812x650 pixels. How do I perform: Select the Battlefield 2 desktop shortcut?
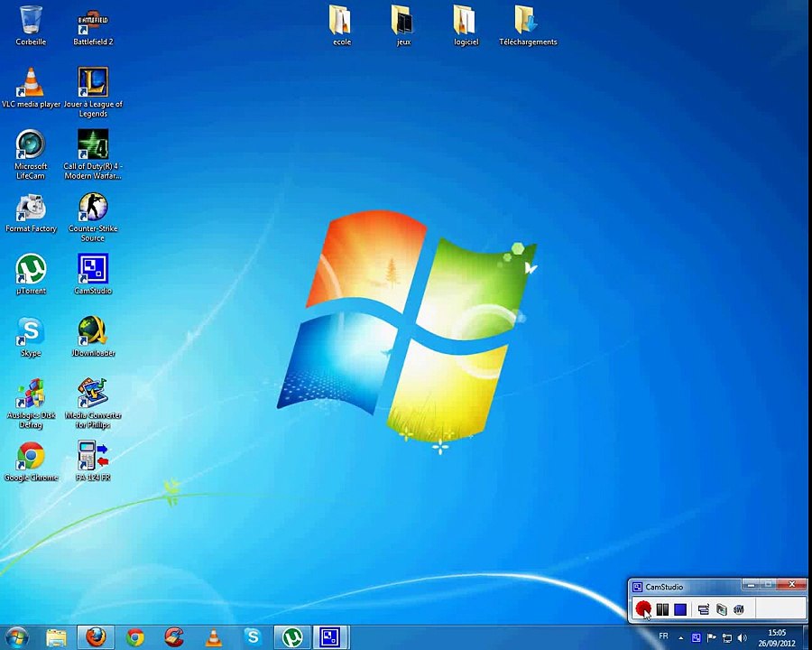(93, 26)
